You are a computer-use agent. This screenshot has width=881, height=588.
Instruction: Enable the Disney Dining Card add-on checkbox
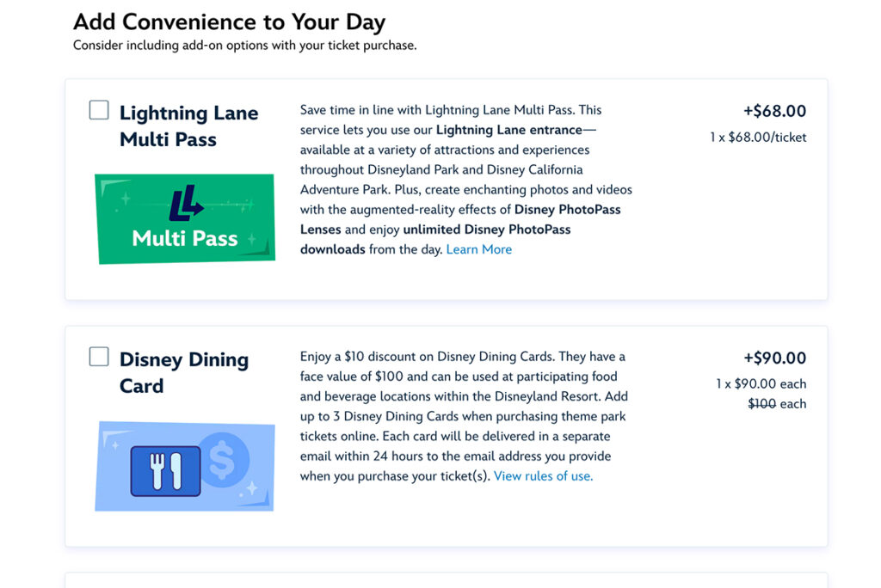[99, 356]
